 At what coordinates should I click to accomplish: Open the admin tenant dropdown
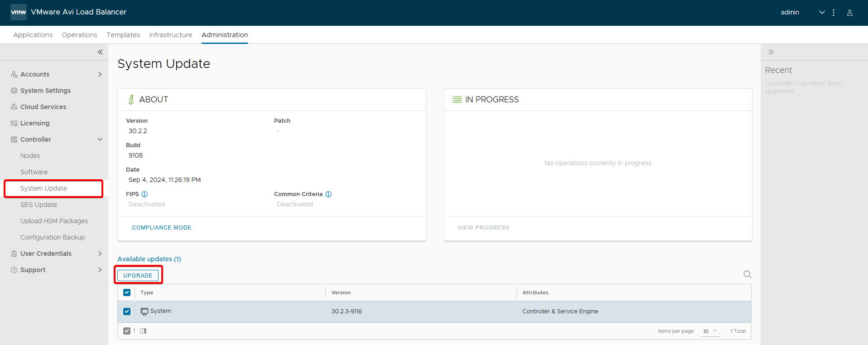click(821, 13)
